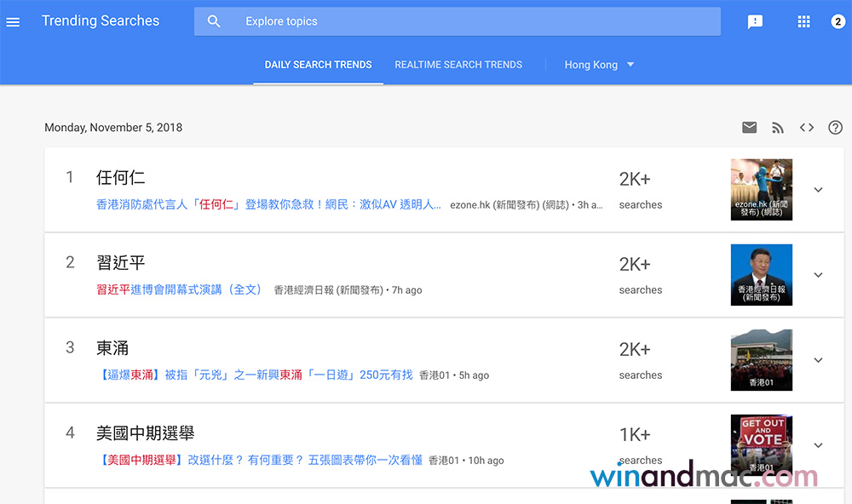This screenshot has height=504, width=852.
Task: Subscribe via the email envelope icon
Action: click(749, 128)
